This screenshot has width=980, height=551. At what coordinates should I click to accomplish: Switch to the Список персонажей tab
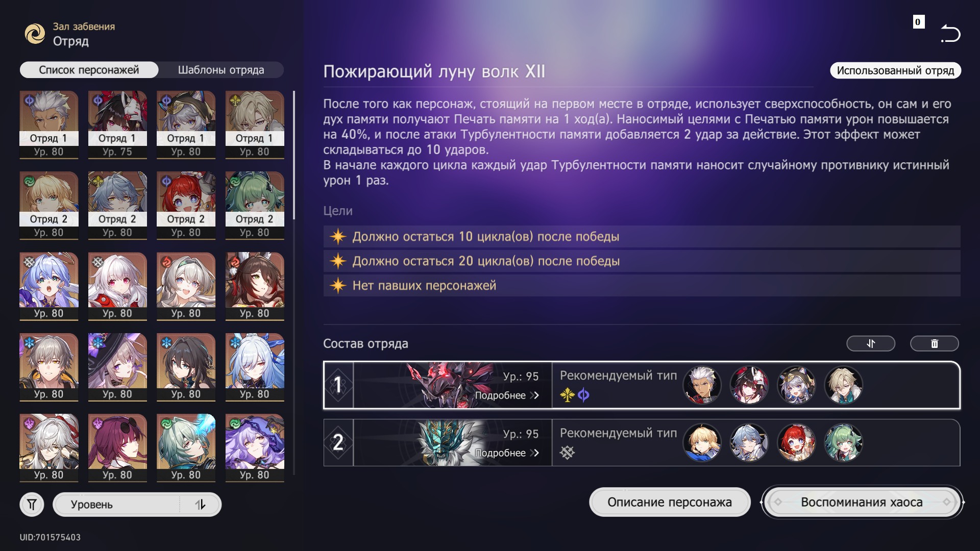pyautogui.click(x=89, y=70)
